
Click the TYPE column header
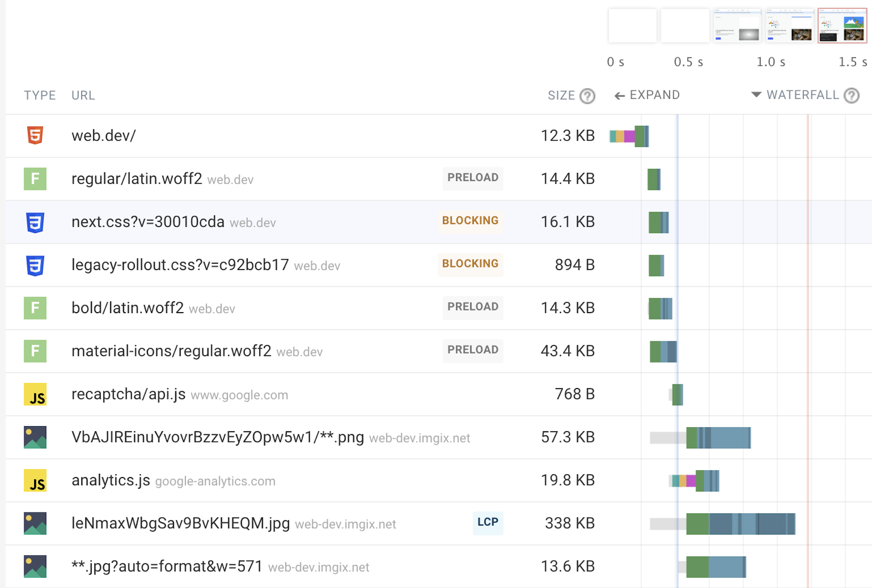tap(40, 95)
